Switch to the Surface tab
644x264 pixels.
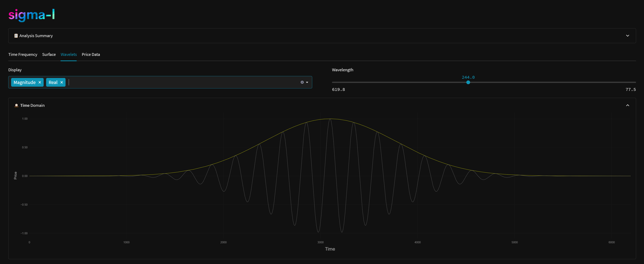pyautogui.click(x=49, y=54)
